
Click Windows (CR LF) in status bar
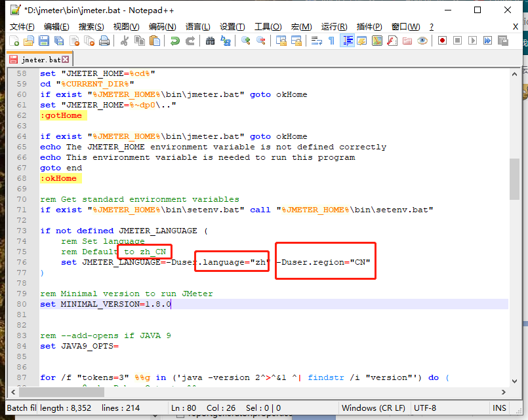pos(373,408)
